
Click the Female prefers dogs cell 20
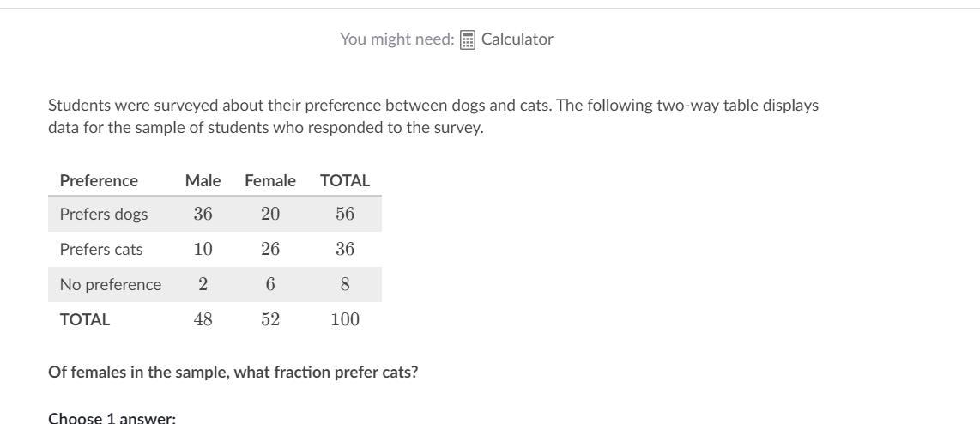[x=270, y=215]
